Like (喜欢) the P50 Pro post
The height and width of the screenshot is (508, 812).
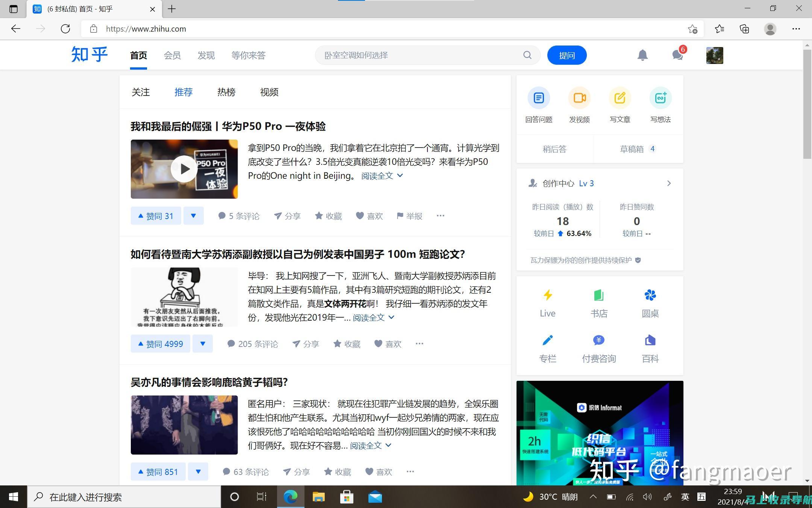coord(369,216)
